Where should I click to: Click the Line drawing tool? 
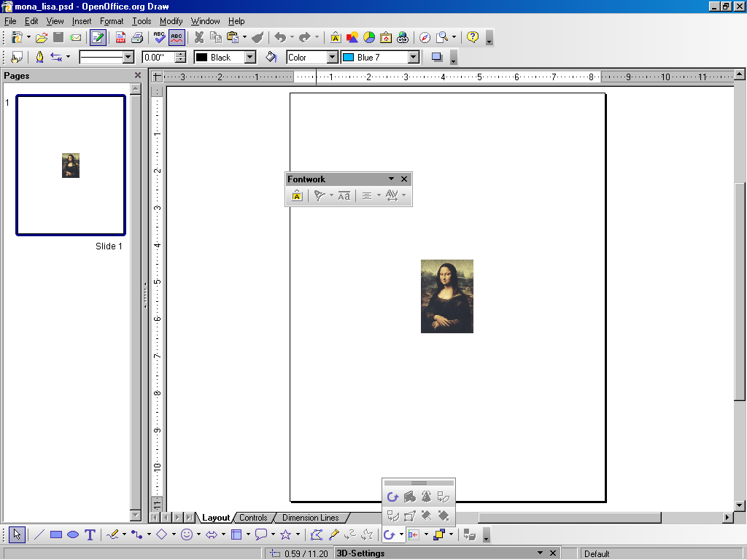click(39, 534)
